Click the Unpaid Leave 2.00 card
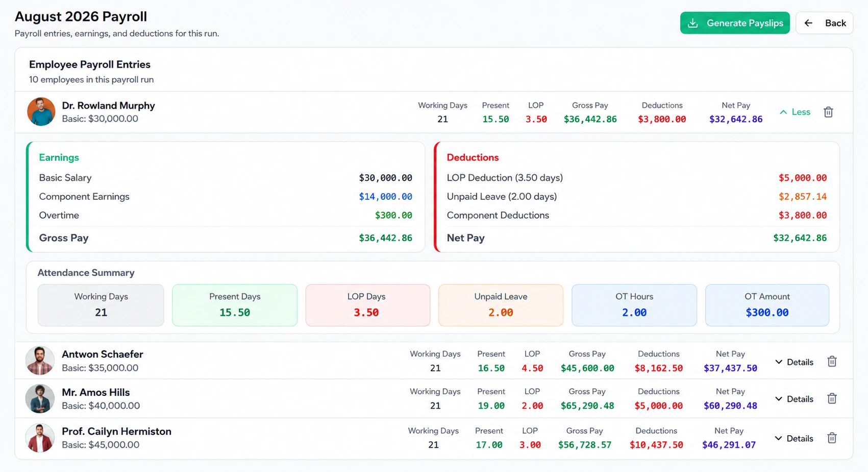 501,305
